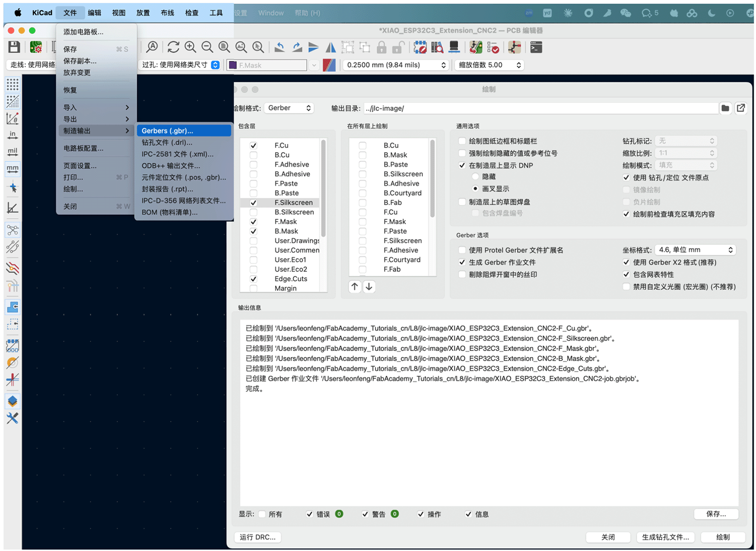Viewport: 756px width, 551px height.
Task: Select the 隐藏 radio button
Action: [475, 177]
